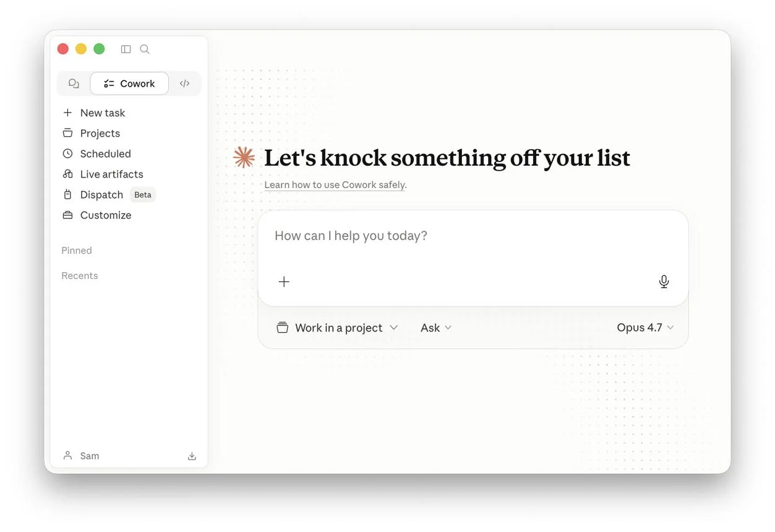Select the Cowork tab
The width and height of the screenshot is (775, 532).
point(129,84)
